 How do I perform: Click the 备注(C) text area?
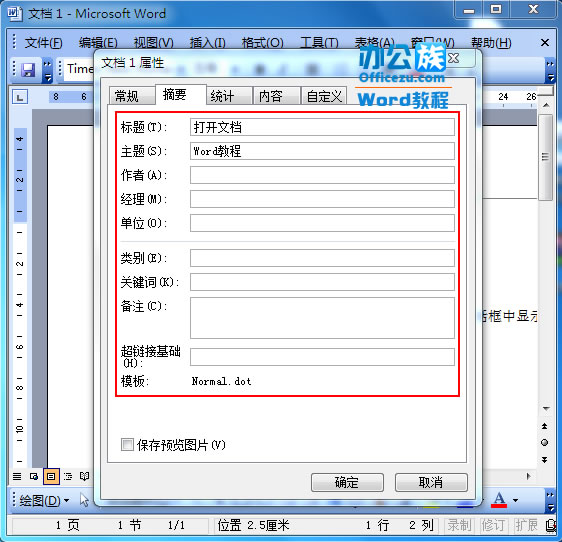coord(322,318)
